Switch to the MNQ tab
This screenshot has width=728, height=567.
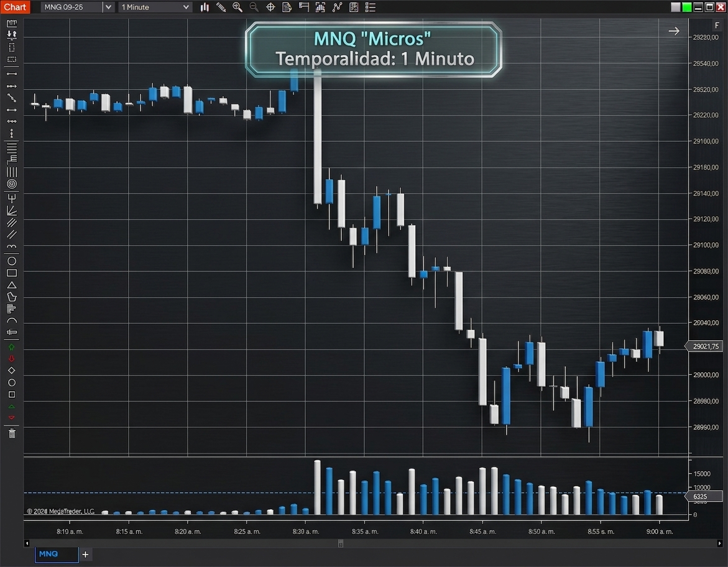click(57, 554)
